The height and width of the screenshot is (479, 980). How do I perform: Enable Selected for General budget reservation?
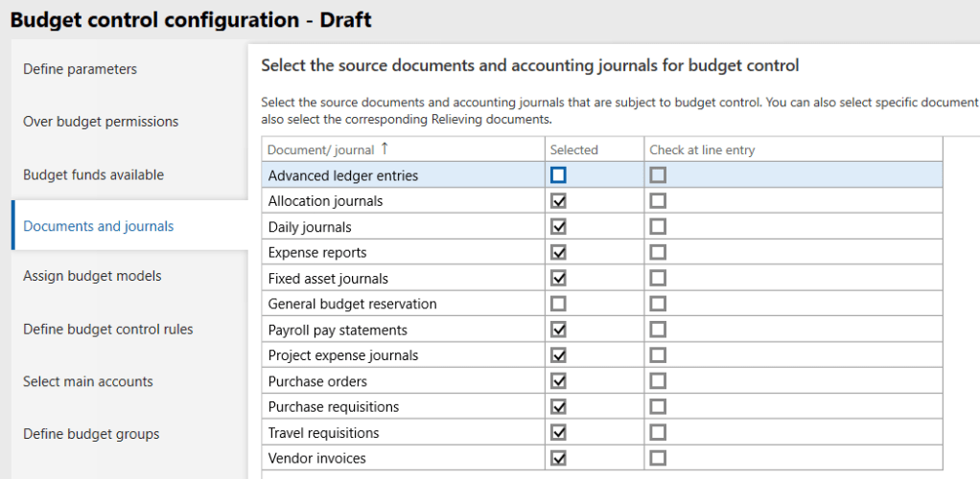coord(558,304)
